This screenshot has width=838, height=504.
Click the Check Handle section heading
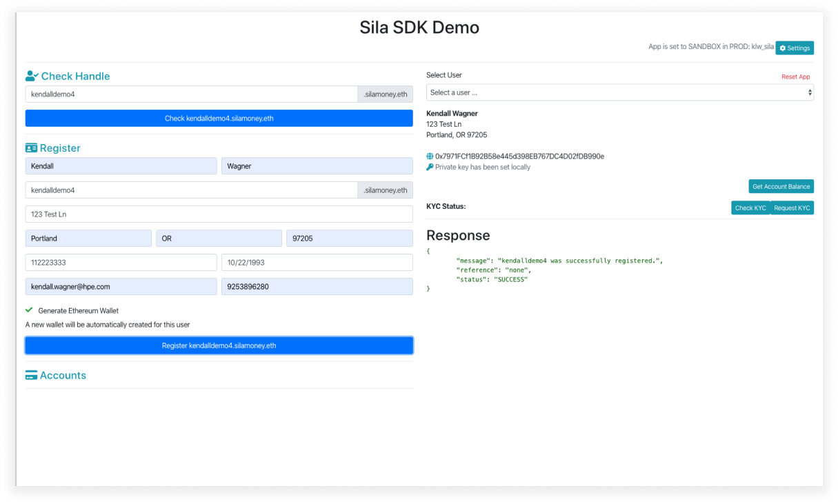click(75, 76)
